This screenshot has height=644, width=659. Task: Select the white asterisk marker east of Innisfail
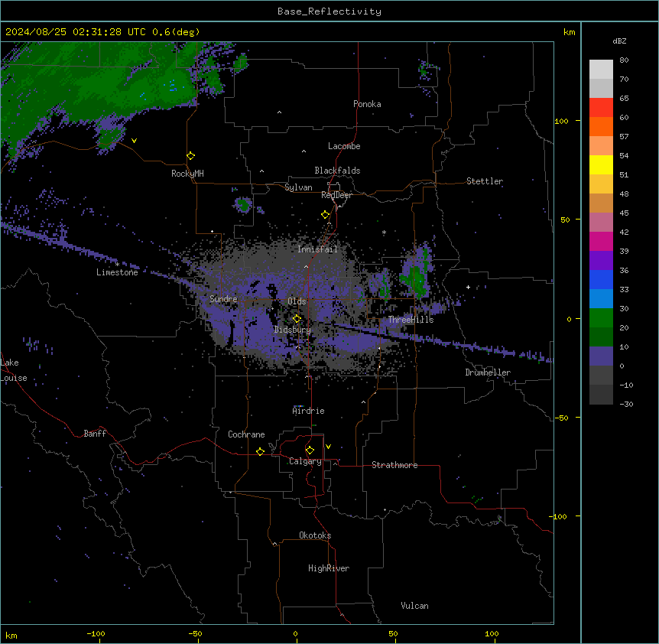[384, 233]
